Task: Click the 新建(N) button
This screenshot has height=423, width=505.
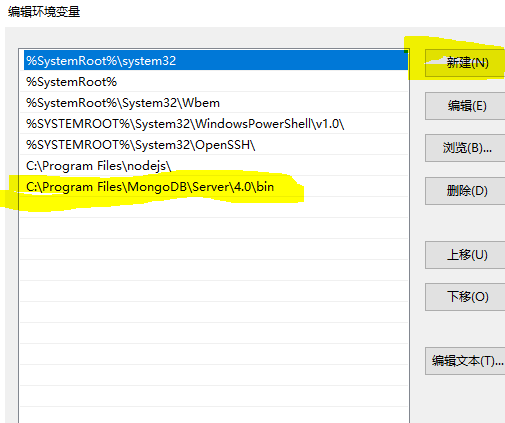Action: (465, 63)
